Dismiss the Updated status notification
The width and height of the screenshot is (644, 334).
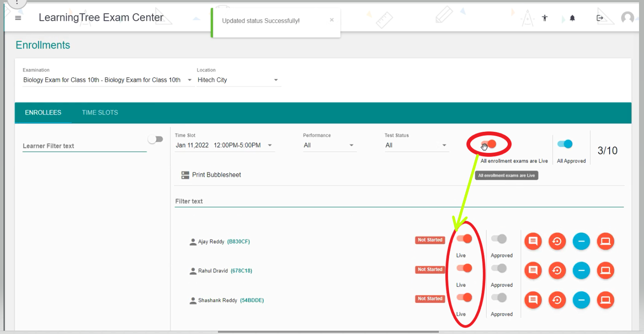click(x=331, y=20)
